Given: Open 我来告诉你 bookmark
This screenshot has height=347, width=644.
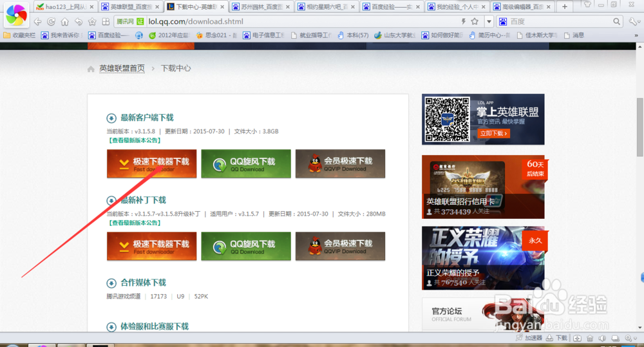Looking at the screenshot, I should [x=62, y=35].
